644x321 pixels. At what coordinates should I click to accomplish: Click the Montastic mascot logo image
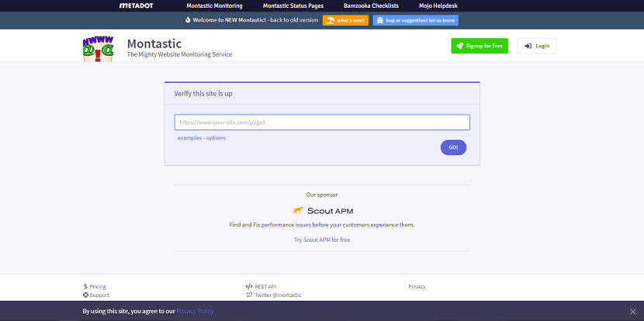coord(99,50)
